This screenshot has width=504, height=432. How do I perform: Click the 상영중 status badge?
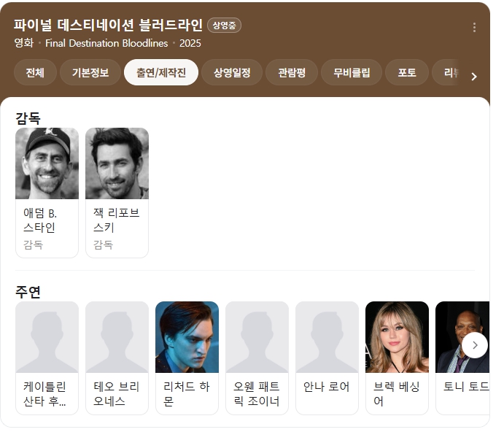click(x=224, y=26)
